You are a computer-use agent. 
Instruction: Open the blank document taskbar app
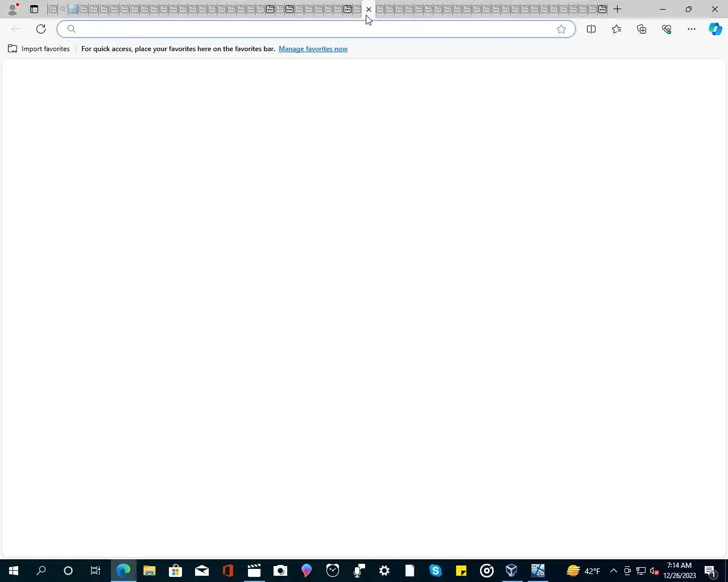pos(410,571)
